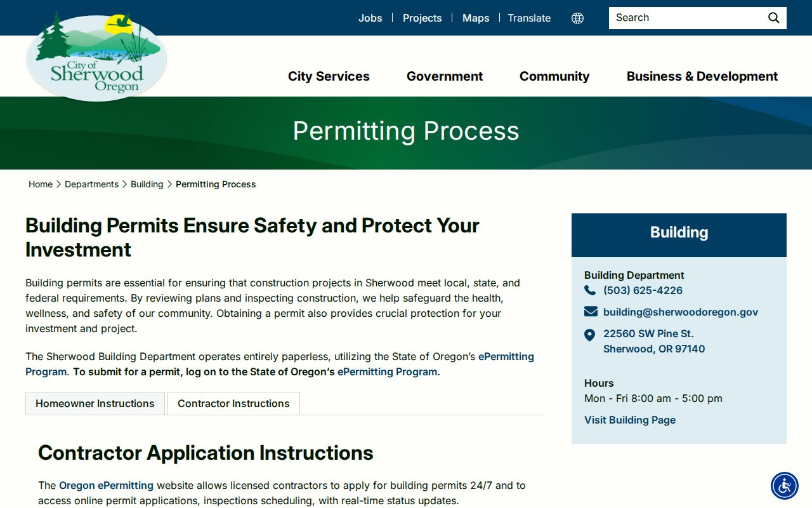
Task: Open the accessibility widget icon
Action: (785, 486)
